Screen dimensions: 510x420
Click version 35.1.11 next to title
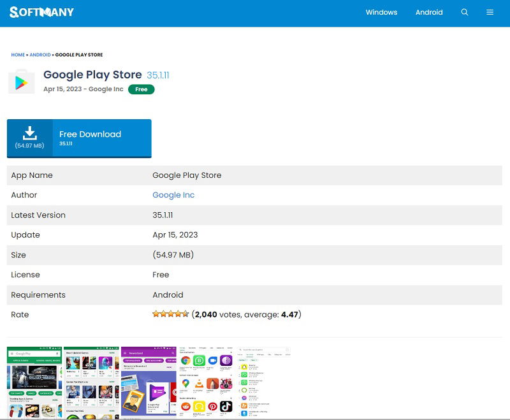coord(157,75)
